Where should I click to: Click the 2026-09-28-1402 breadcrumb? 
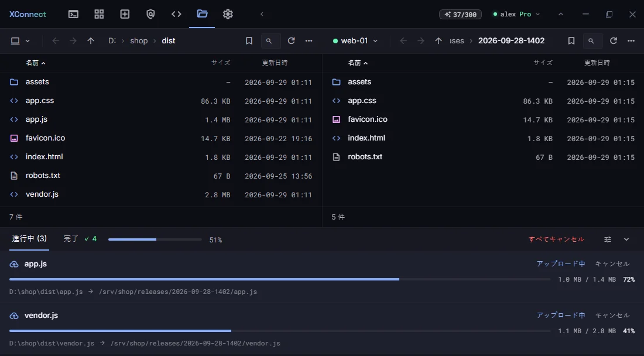(511, 40)
